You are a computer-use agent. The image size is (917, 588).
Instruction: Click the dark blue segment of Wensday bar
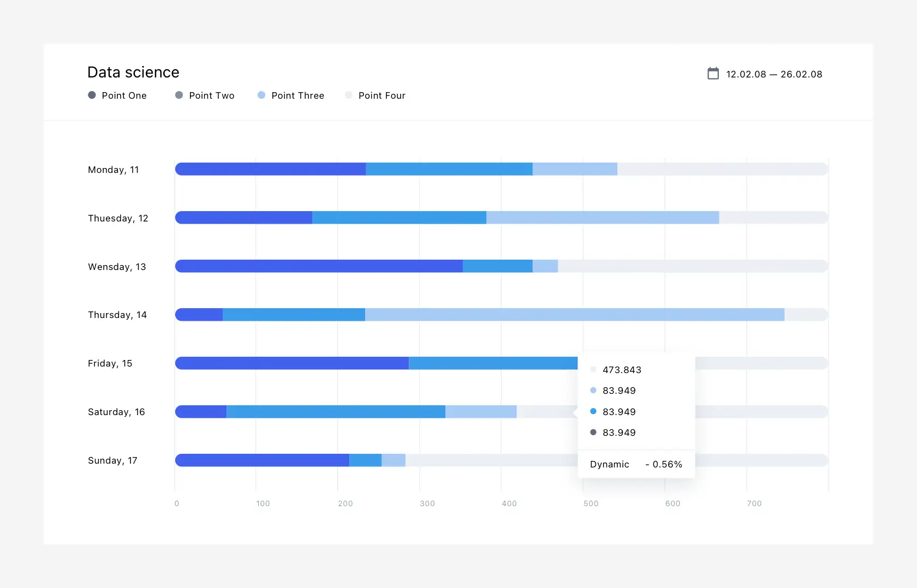319,266
